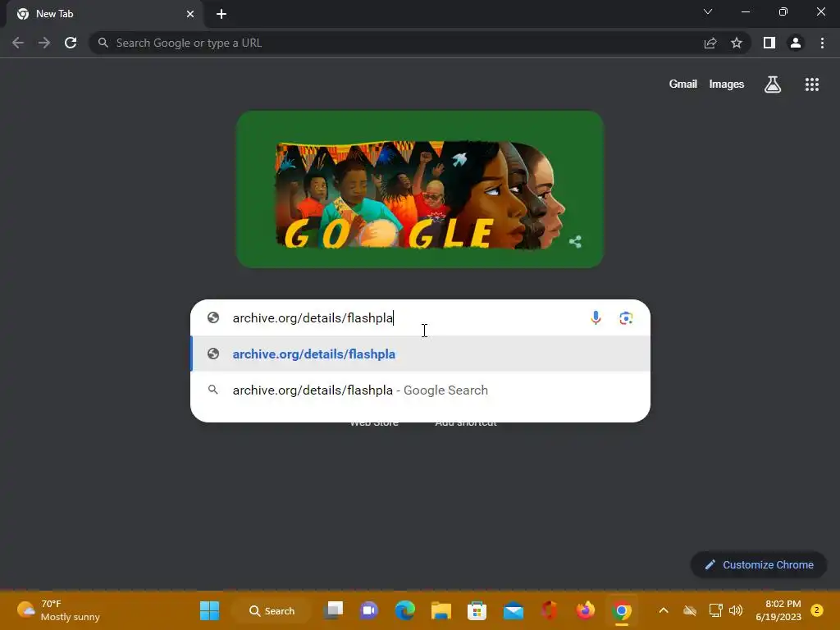
Task: Open the Gmail link
Action: click(x=683, y=84)
